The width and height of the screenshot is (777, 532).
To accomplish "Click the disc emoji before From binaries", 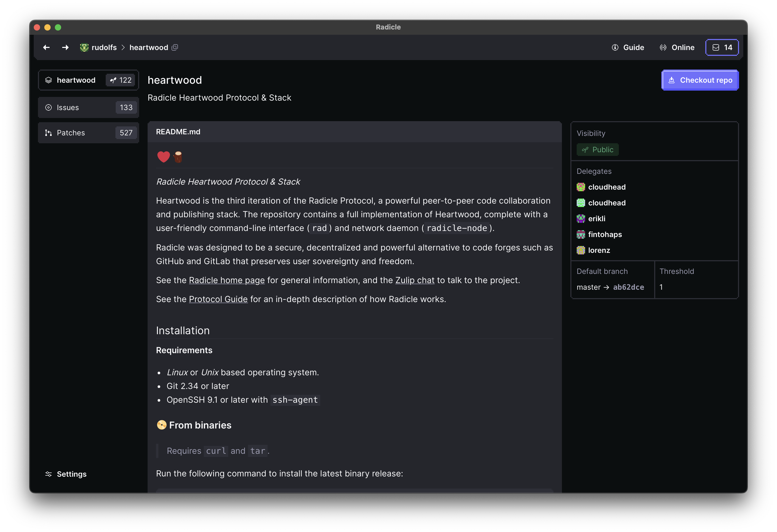I will tap(162, 425).
